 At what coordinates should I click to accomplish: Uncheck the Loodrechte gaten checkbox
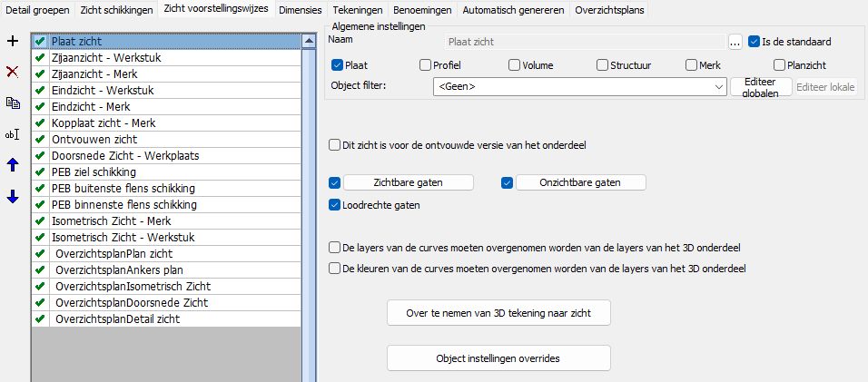click(x=335, y=205)
